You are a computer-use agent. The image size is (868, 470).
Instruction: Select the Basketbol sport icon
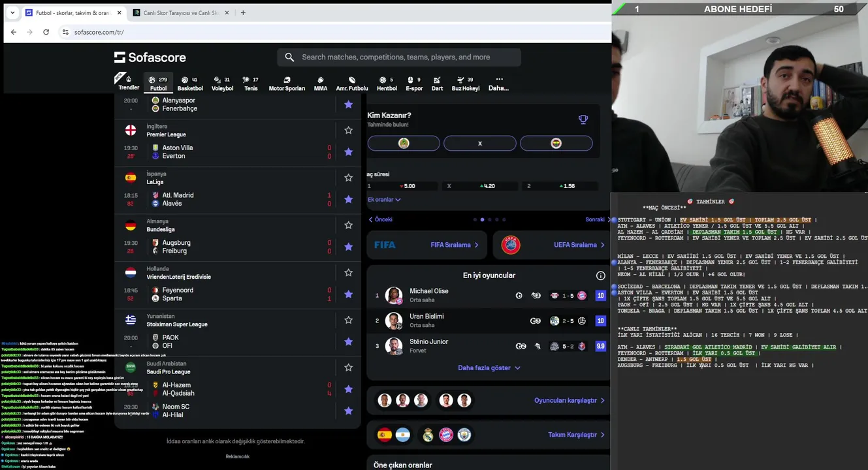coord(190,83)
